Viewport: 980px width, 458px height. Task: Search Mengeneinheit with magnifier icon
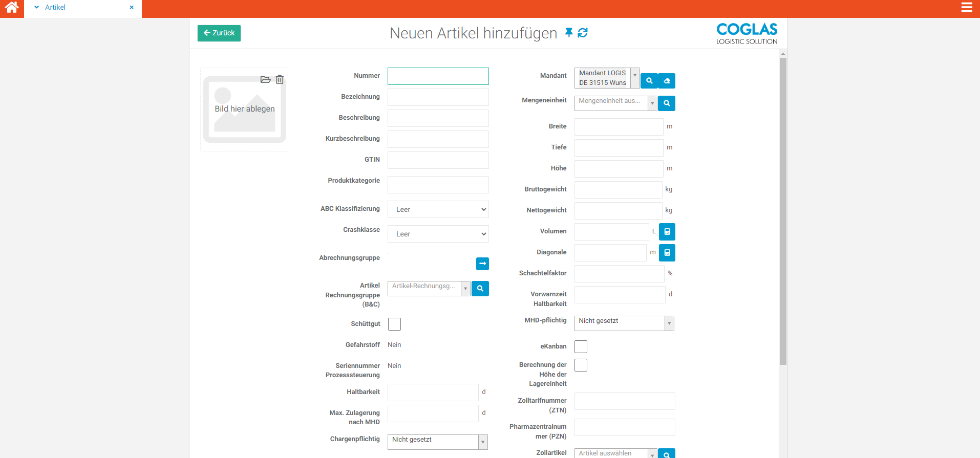coord(667,103)
